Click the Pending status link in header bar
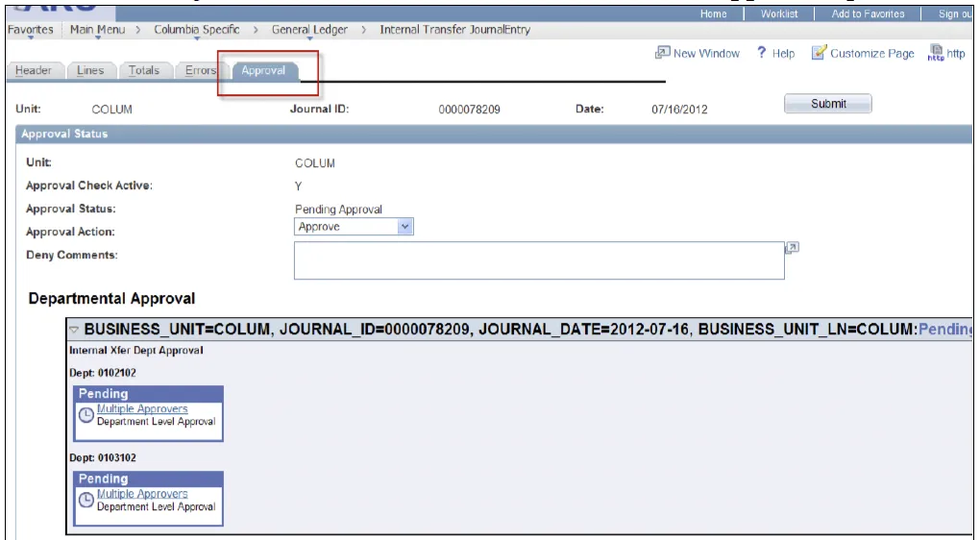980x540 pixels. click(945, 329)
